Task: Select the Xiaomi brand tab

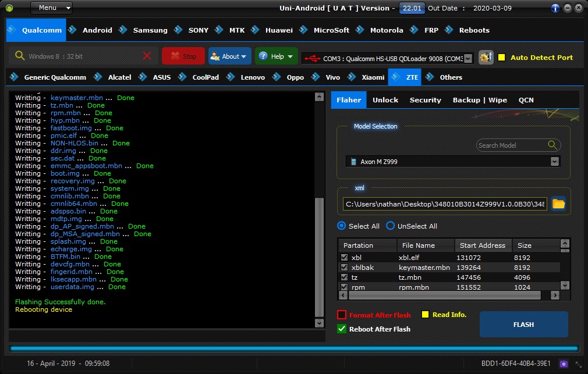Action: click(373, 77)
